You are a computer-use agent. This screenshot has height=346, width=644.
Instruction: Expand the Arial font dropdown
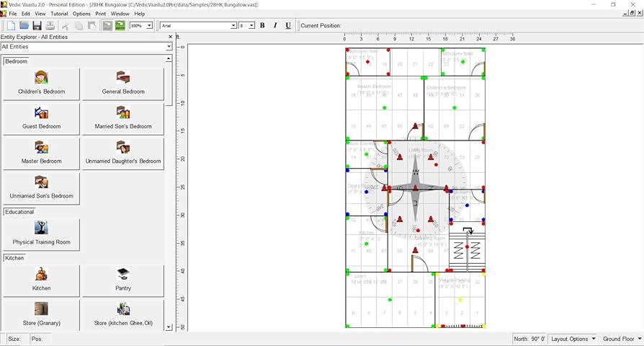(x=233, y=25)
